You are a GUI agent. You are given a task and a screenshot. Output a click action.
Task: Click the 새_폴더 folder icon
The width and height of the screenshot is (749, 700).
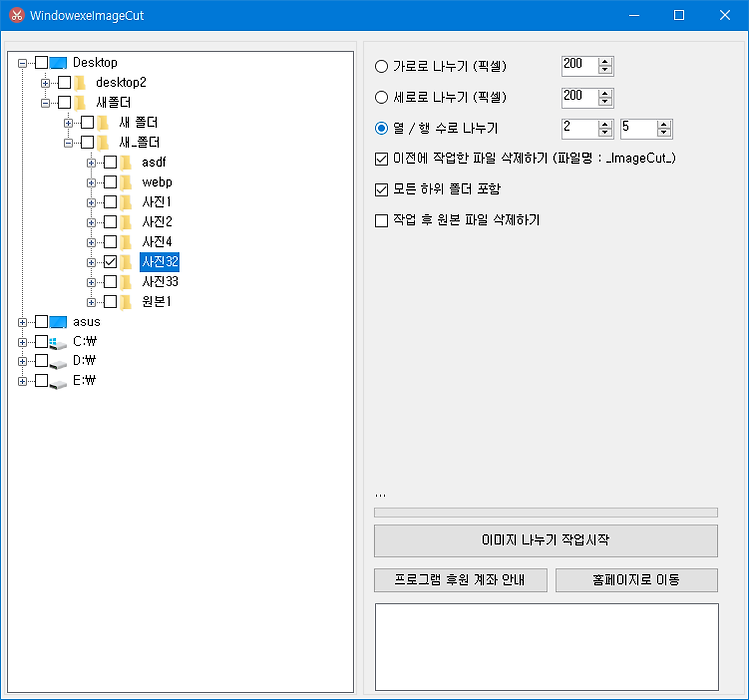pos(103,142)
